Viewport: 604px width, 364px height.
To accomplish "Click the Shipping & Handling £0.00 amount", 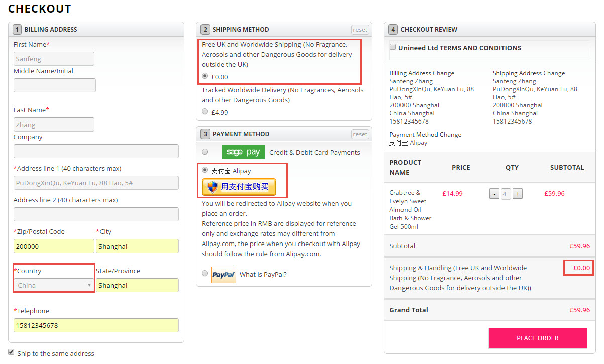I will (x=581, y=268).
